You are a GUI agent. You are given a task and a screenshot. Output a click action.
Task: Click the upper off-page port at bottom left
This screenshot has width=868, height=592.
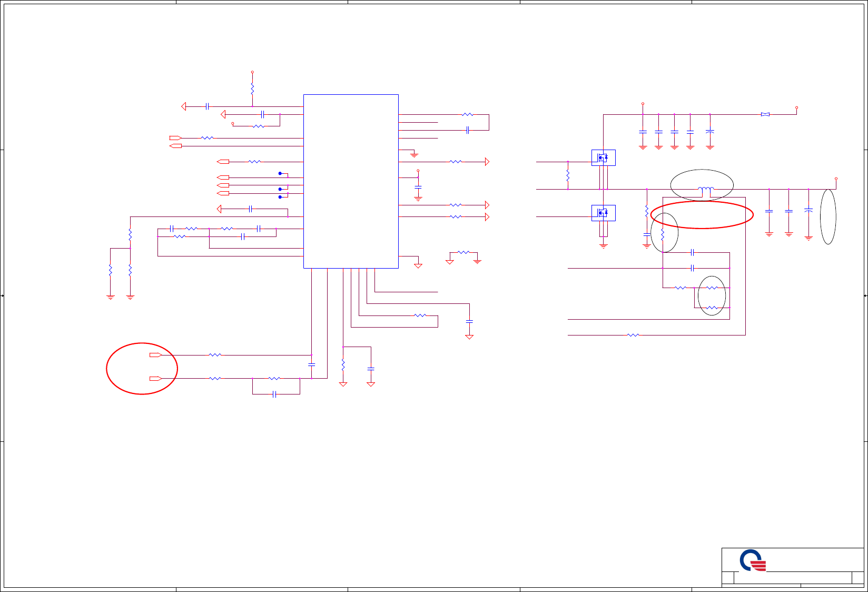(155, 355)
